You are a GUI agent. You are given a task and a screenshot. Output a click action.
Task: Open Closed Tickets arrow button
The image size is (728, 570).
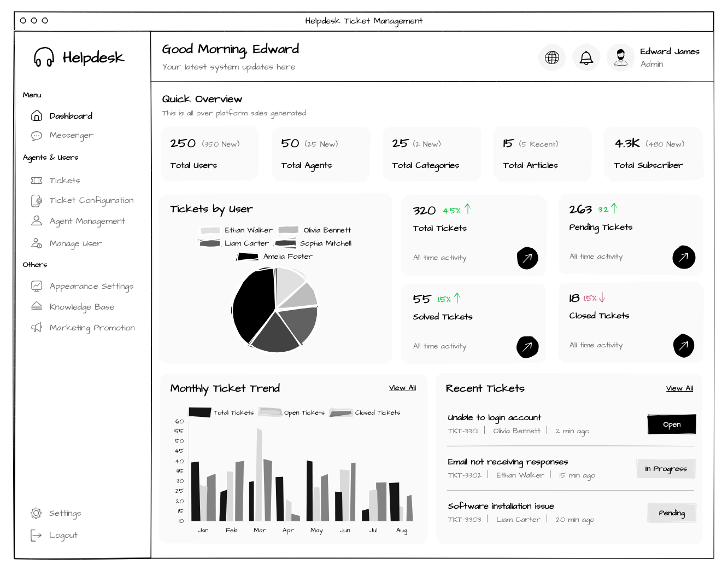pos(684,346)
